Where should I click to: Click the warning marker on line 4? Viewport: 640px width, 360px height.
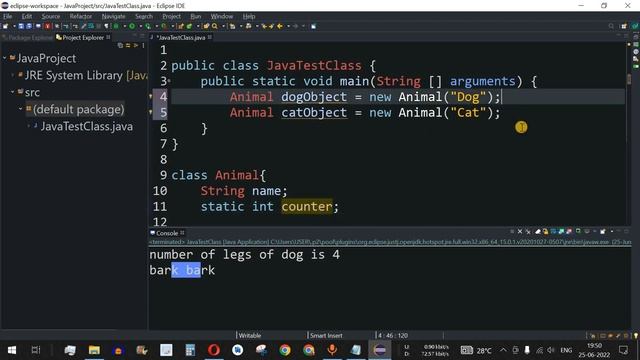click(151, 97)
